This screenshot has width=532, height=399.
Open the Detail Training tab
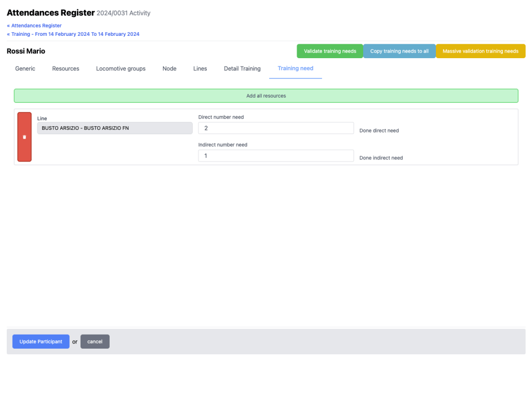(242, 69)
